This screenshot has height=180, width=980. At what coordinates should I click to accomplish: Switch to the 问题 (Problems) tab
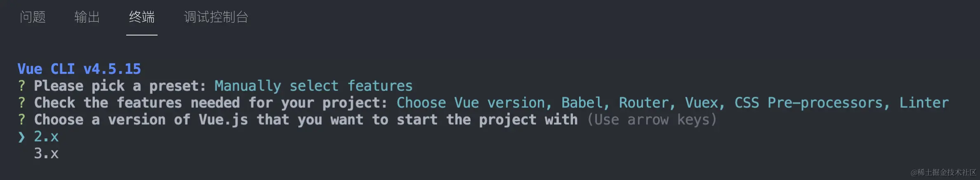click(33, 17)
